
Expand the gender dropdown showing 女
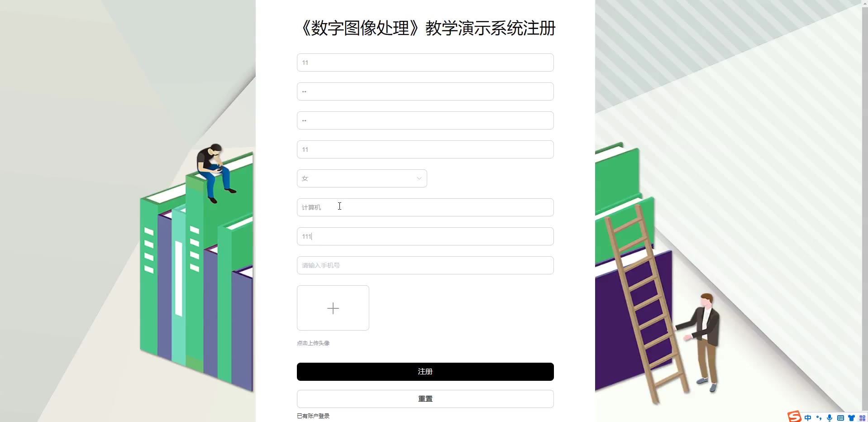click(362, 178)
